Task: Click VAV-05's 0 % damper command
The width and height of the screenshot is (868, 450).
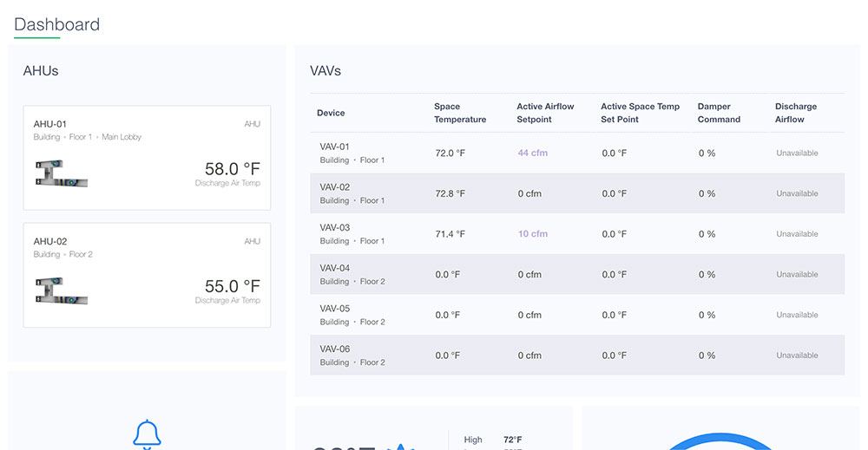Action: [707, 315]
